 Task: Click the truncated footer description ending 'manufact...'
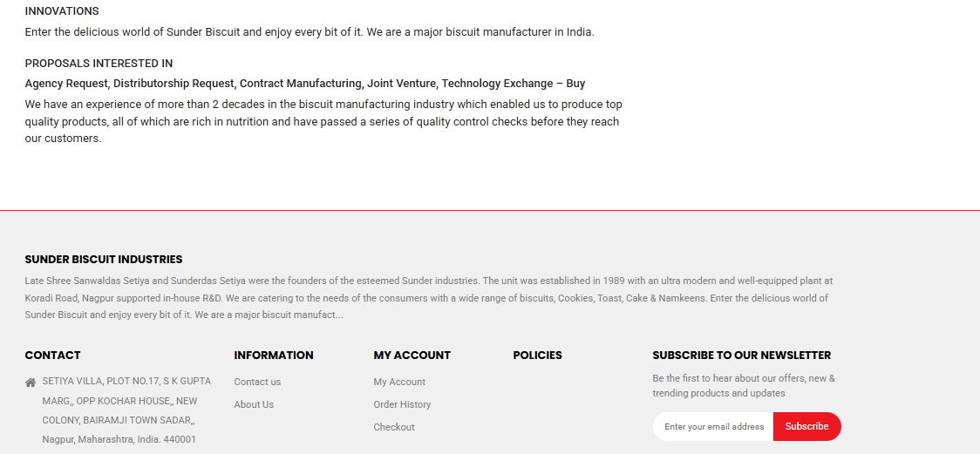pos(429,298)
